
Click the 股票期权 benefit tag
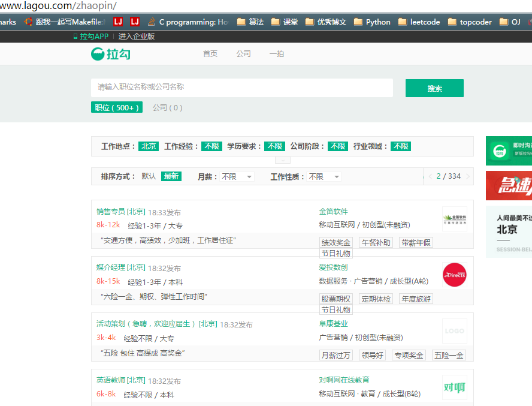point(336,299)
